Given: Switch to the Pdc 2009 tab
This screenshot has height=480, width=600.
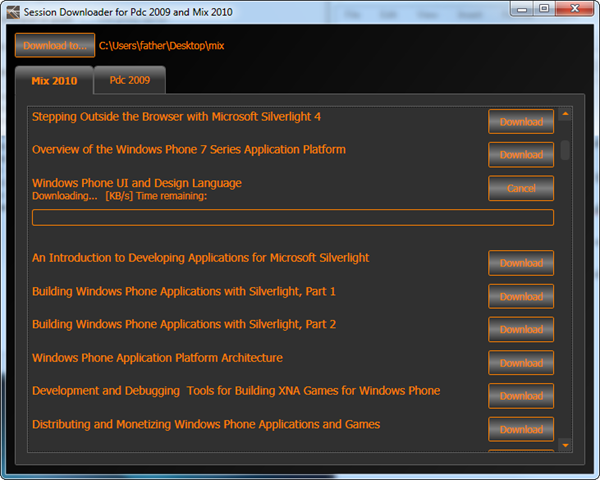Looking at the screenshot, I should 130,80.
